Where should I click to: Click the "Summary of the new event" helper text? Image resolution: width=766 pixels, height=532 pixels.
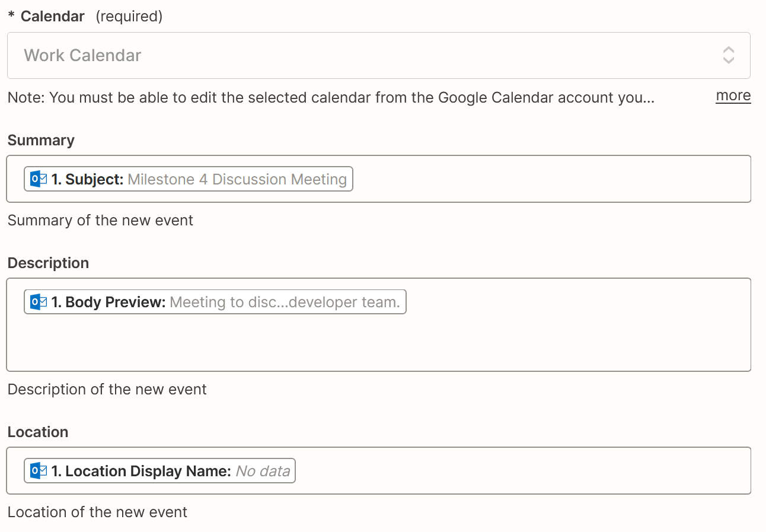click(x=100, y=220)
